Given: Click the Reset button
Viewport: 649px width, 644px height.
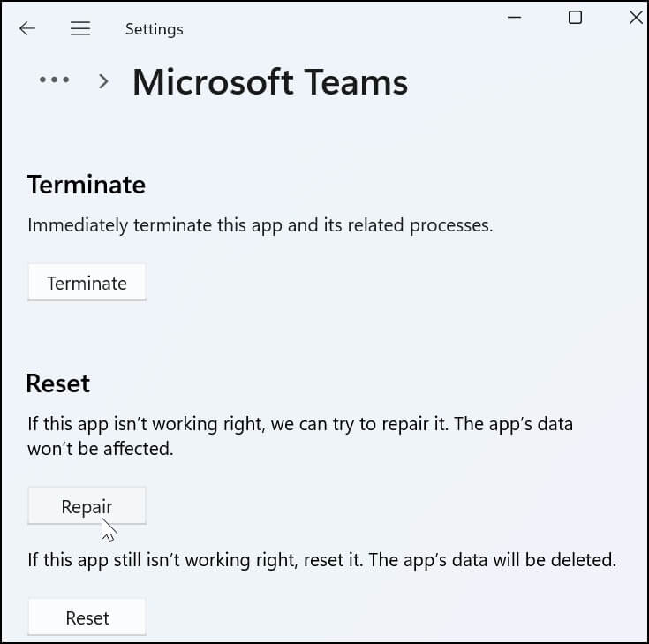Looking at the screenshot, I should click(x=87, y=617).
